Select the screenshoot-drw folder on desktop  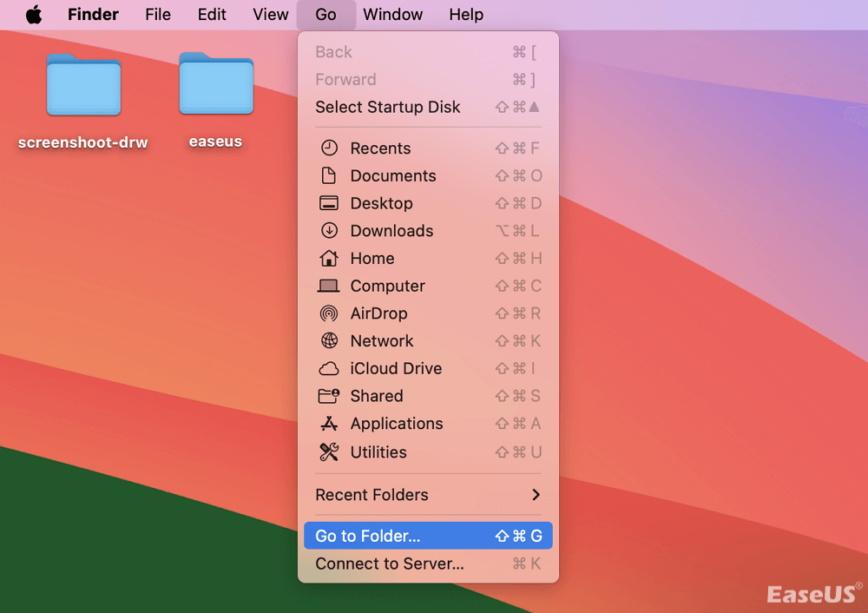[83, 85]
